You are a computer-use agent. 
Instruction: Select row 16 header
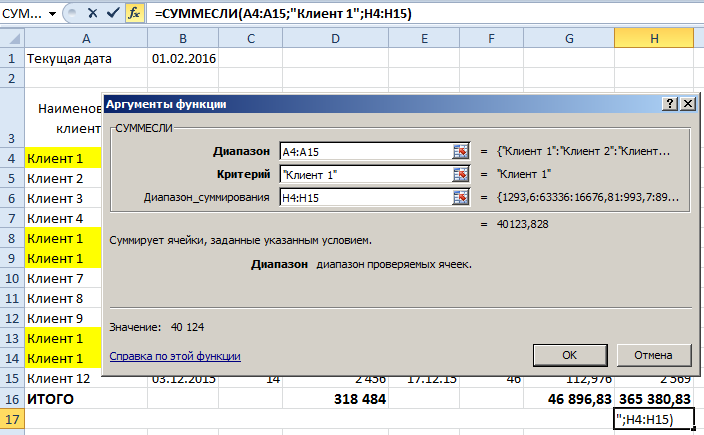pos(12,399)
